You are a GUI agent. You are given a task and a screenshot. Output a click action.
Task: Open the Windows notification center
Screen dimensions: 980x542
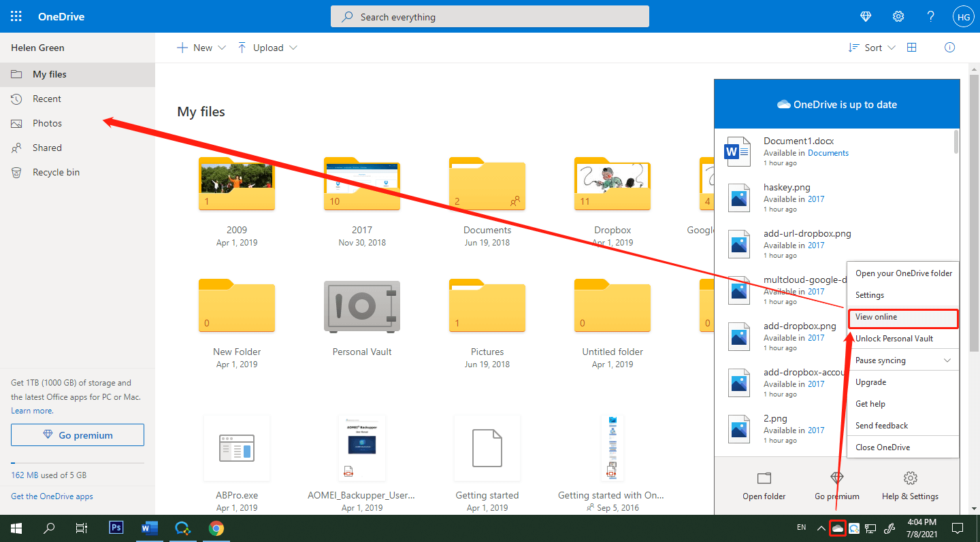point(957,528)
